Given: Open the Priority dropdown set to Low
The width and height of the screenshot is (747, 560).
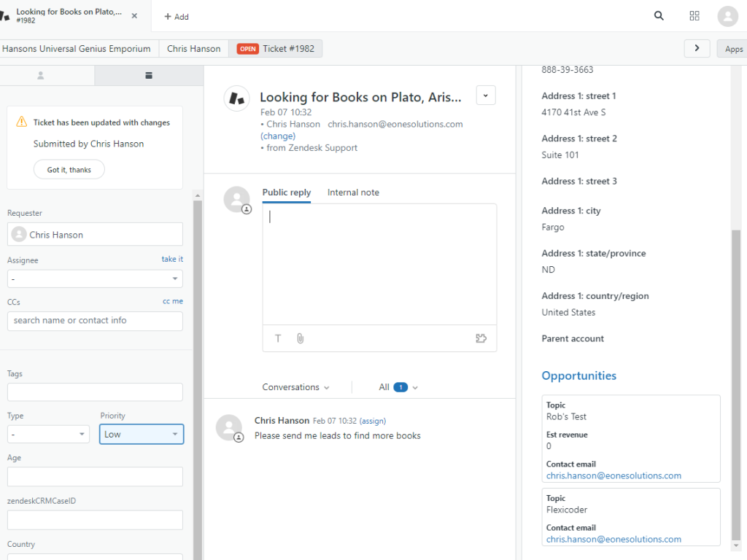Looking at the screenshot, I should 142,434.
